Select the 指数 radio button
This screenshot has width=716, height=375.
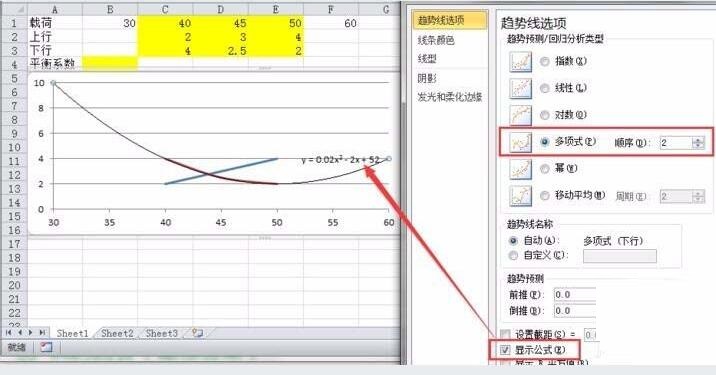point(544,61)
